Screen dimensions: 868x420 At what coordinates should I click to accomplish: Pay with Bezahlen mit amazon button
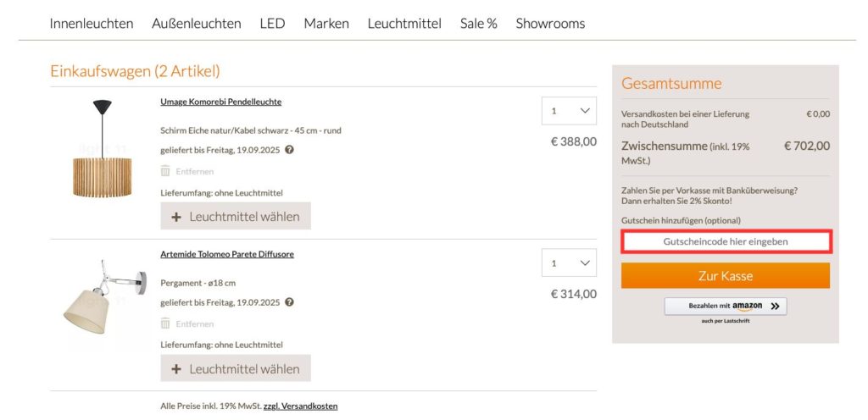726,307
